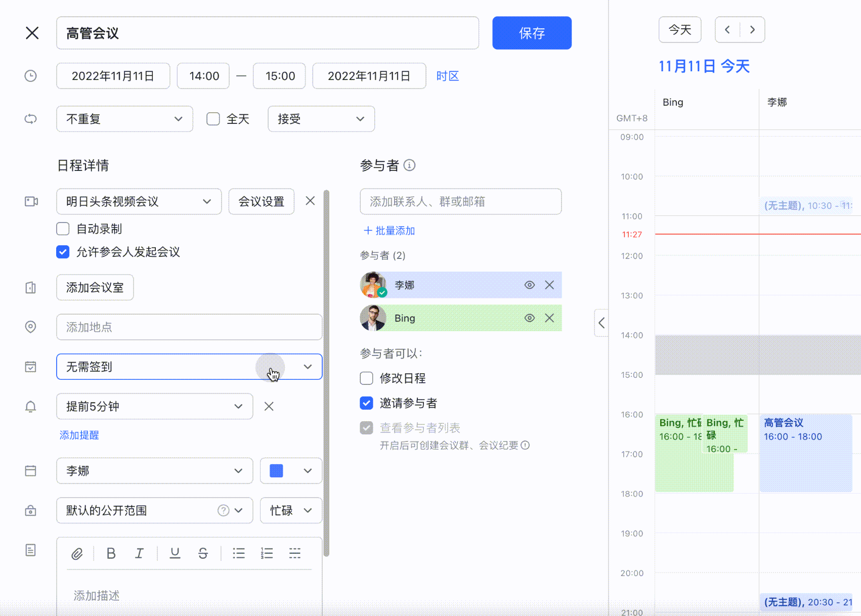This screenshot has height=616, width=861.
Task: Apply strikethrough formatting in description editor
Action: (x=203, y=553)
